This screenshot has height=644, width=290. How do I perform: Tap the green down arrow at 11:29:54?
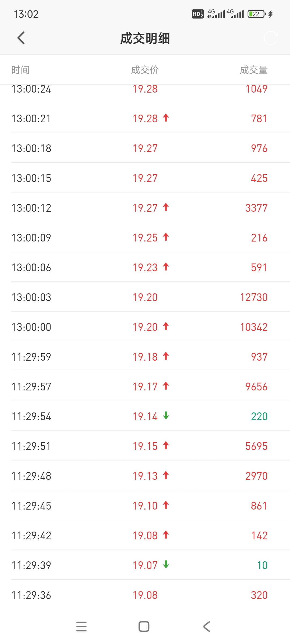coord(166,416)
